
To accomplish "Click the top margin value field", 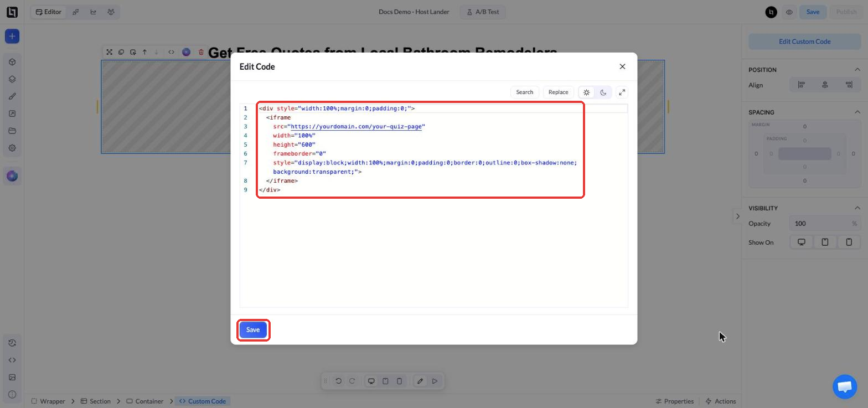I will pos(804,126).
